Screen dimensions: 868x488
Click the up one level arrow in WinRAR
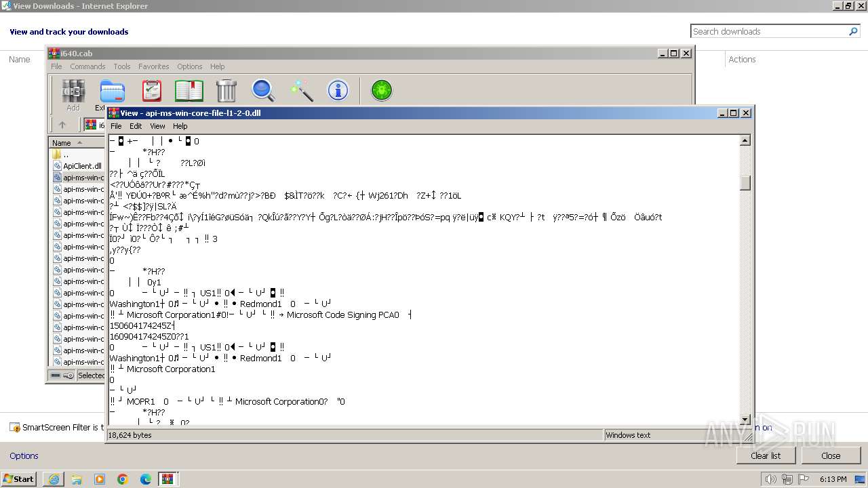pyautogui.click(x=62, y=125)
